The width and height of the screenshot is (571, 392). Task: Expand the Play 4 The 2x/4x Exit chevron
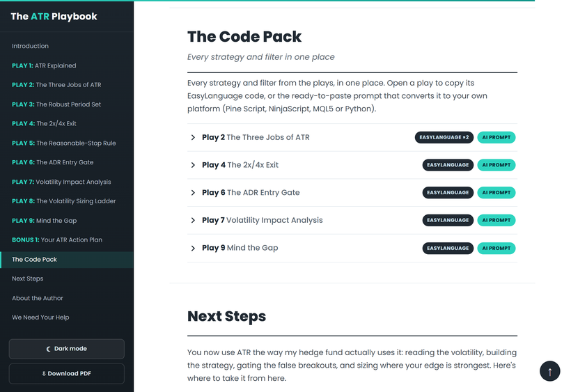click(x=193, y=165)
